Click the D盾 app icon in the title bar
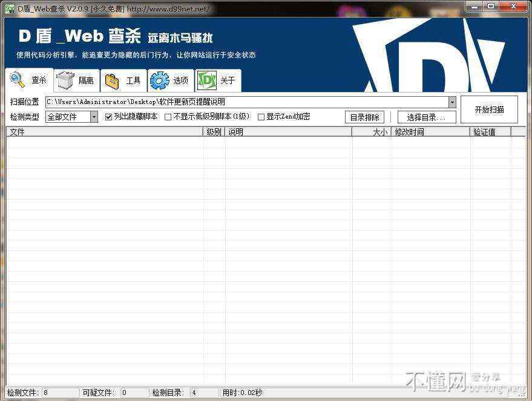 tap(10, 8)
